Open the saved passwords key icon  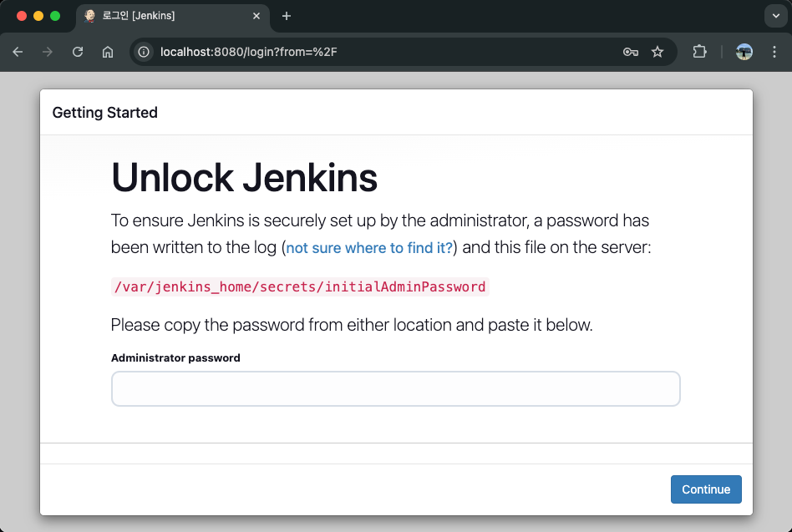pyautogui.click(x=631, y=52)
